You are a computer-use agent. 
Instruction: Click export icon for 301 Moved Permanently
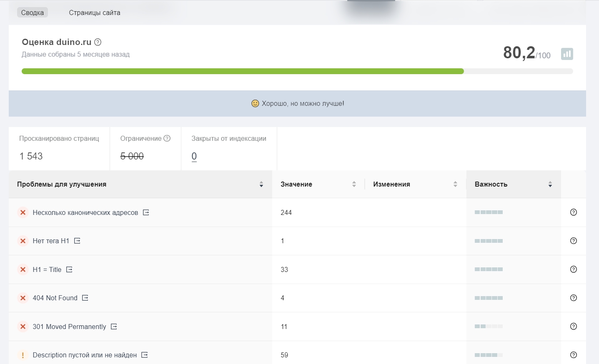(x=114, y=327)
